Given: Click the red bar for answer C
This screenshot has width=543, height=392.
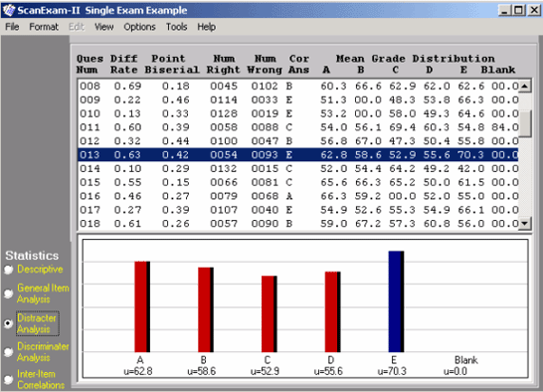Looking at the screenshot, I should [270, 314].
